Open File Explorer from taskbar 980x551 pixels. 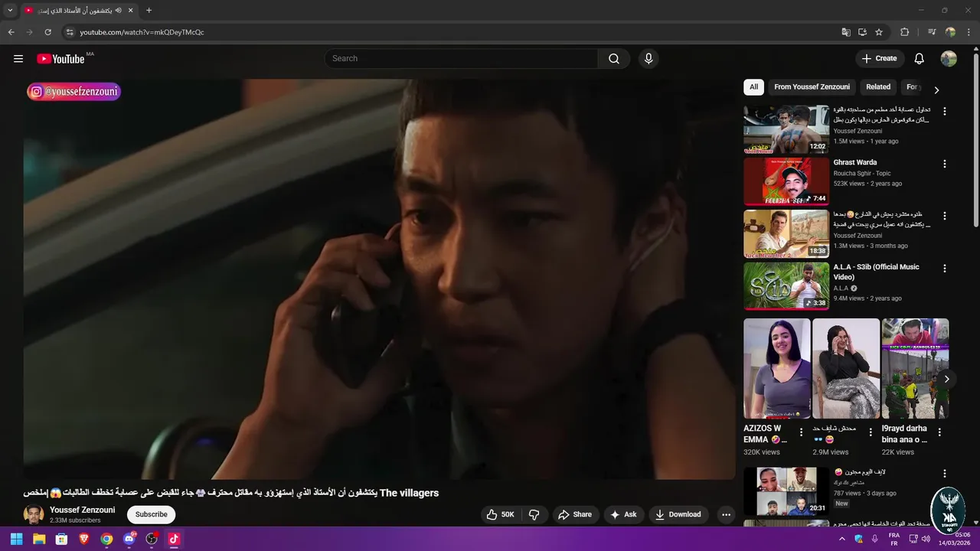(39, 539)
